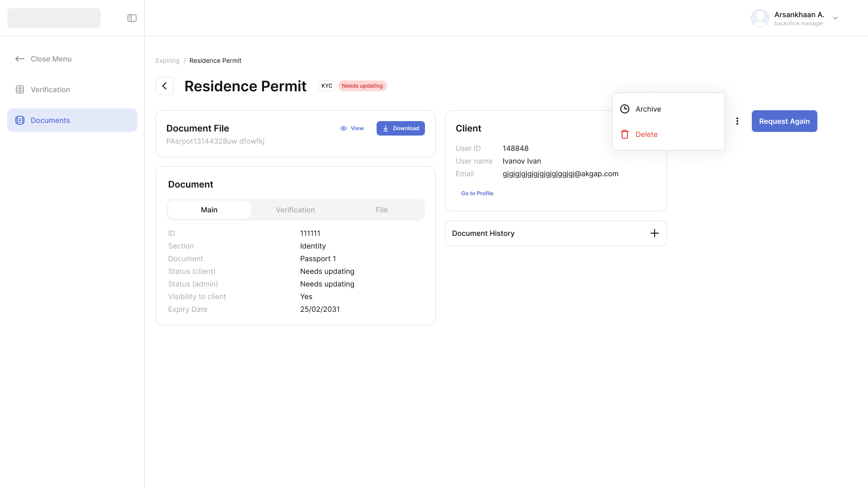Click the Expiring breadcrumb link
The width and height of the screenshot is (868, 488).
click(x=167, y=61)
